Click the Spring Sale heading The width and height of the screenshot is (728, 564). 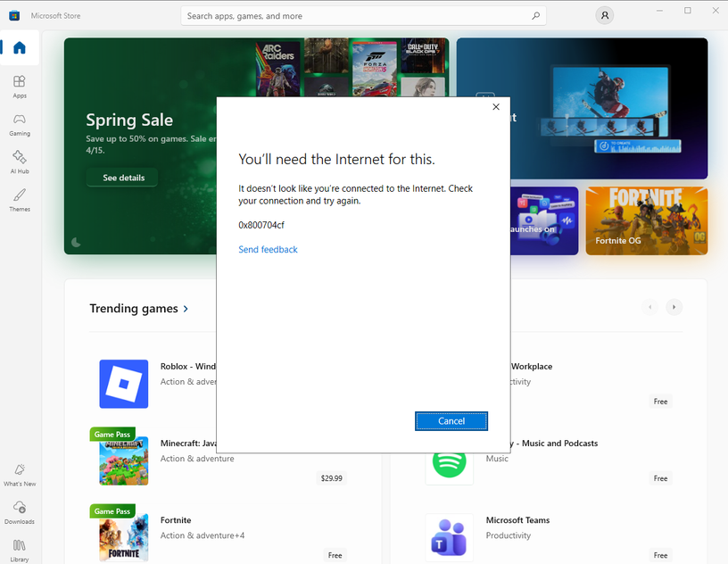[x=129, y=120]
